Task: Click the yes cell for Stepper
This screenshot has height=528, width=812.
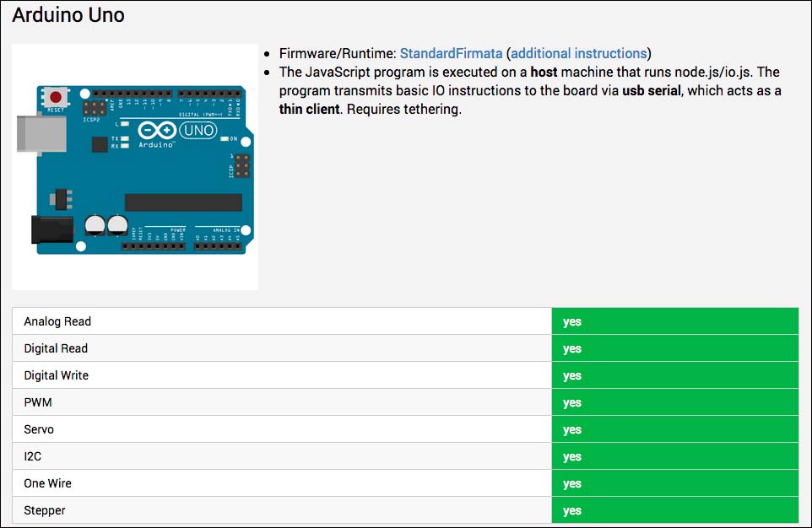Action: (x=674, y=510)
